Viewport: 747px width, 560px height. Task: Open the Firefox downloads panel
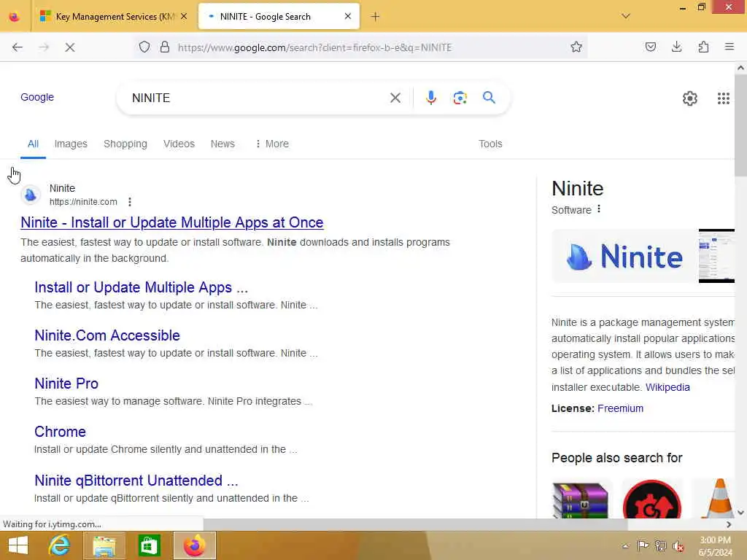pos(677,47)
